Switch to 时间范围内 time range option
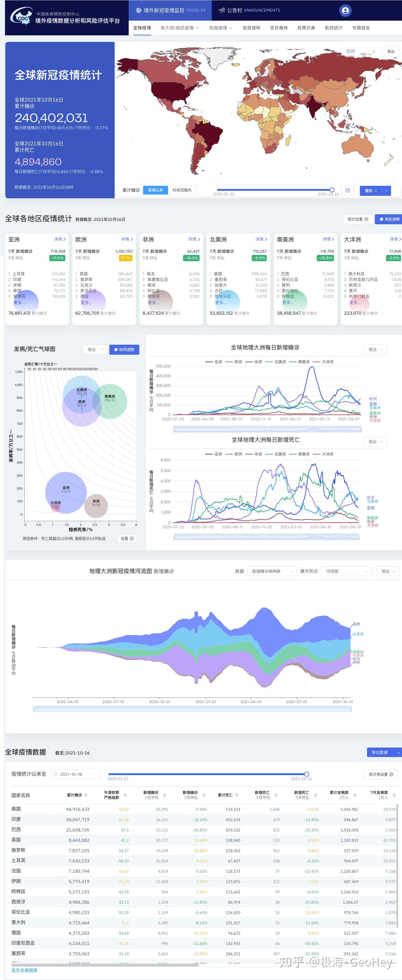 click(x=182, y=190)
